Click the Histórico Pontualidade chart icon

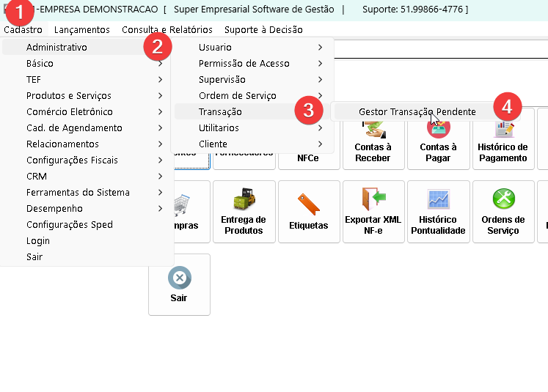click(438, 199)
